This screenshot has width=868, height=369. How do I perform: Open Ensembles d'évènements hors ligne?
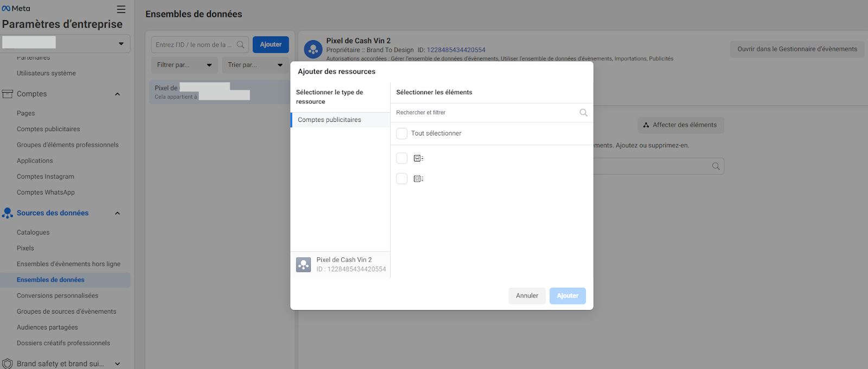click(x=68, y=264)
